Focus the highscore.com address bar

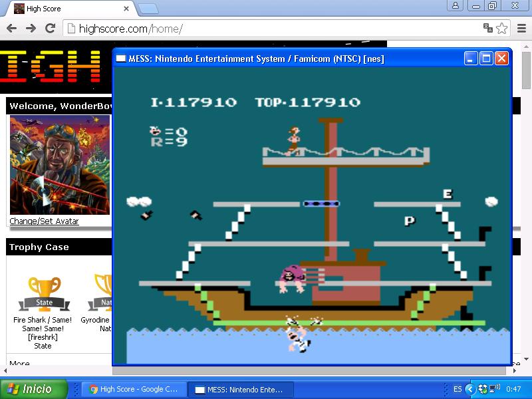coord(266,29)
